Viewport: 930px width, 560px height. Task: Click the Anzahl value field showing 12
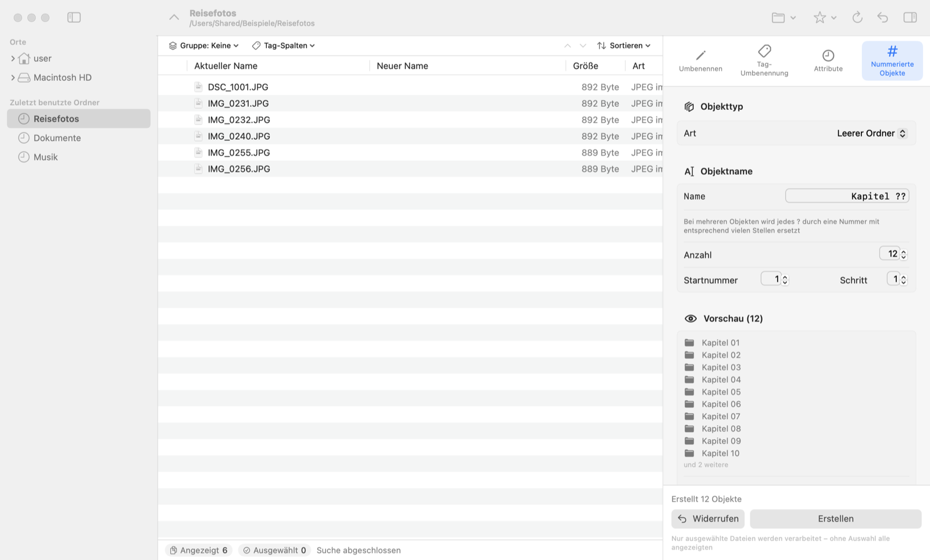pos(889,254)
